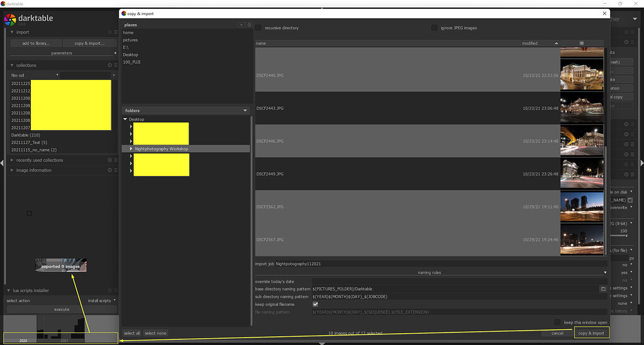Click select none button

(155, 333)
